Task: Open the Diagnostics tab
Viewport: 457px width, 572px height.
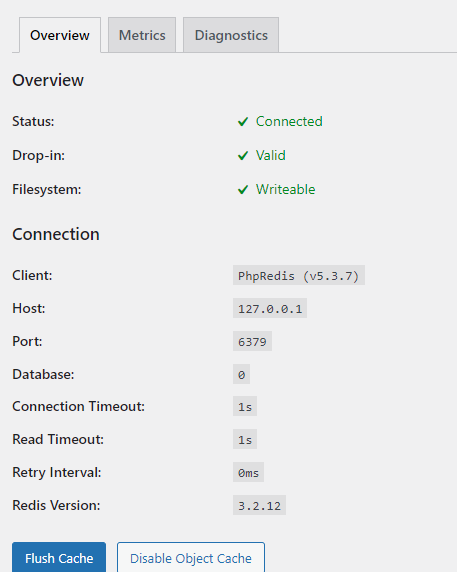Action: [231, 35]
